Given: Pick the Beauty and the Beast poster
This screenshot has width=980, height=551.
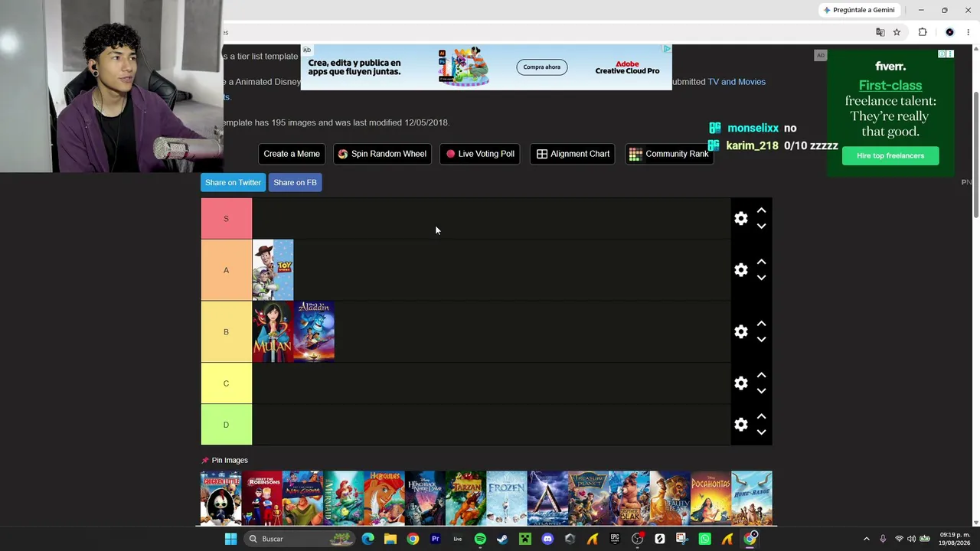Looking at the screenshot, I should pos(670,498).
